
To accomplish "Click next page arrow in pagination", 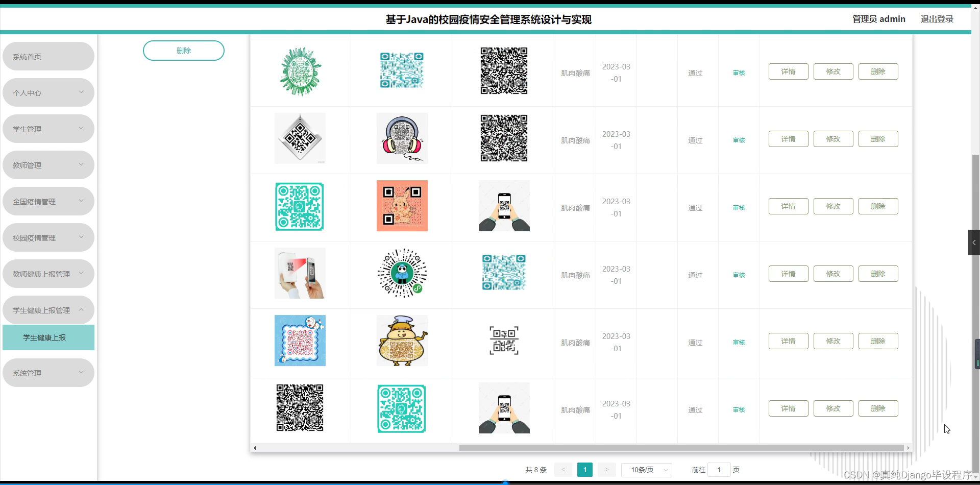I will pos(606,470).
